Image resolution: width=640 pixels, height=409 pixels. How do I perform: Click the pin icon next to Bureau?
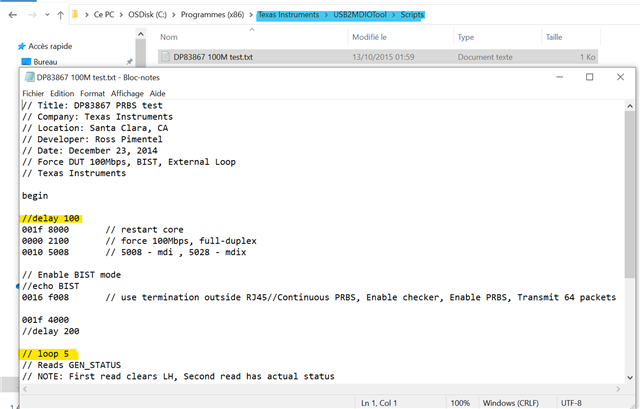coord(129,62)
